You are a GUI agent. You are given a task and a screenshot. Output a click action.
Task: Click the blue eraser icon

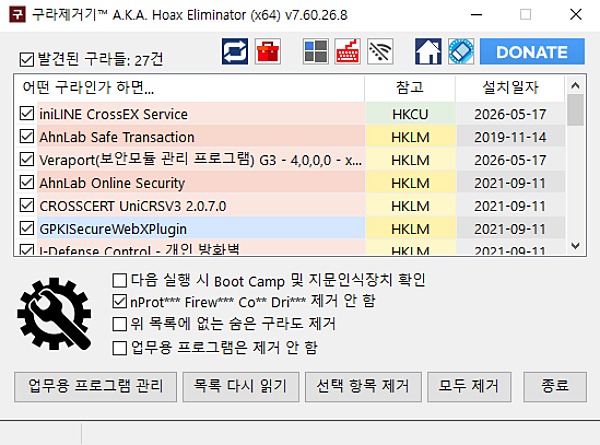pyautogui.click(x=461, y=51)
